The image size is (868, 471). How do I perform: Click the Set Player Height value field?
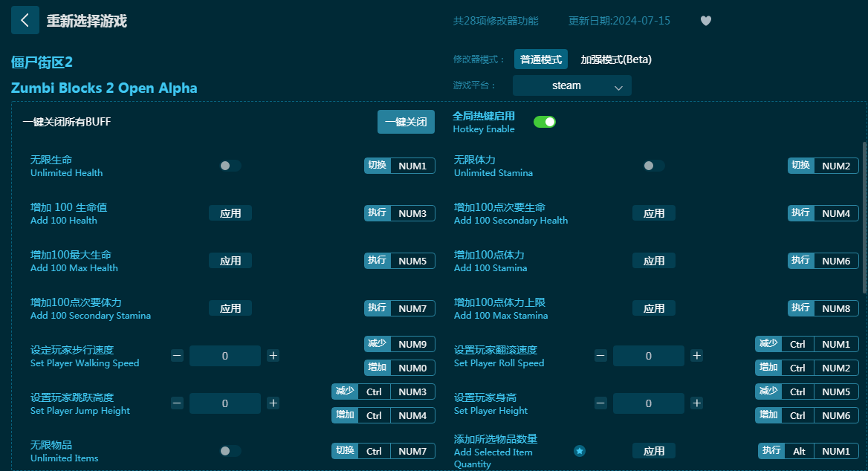pyautogui.click(x=648, y=403)
